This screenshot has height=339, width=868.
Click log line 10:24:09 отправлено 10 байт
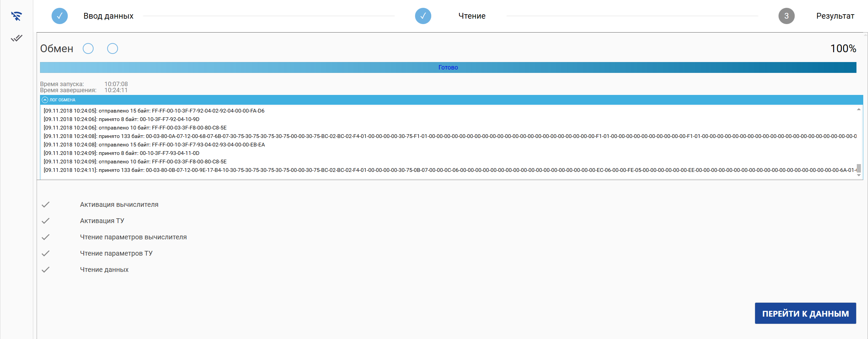pos(135,161)
